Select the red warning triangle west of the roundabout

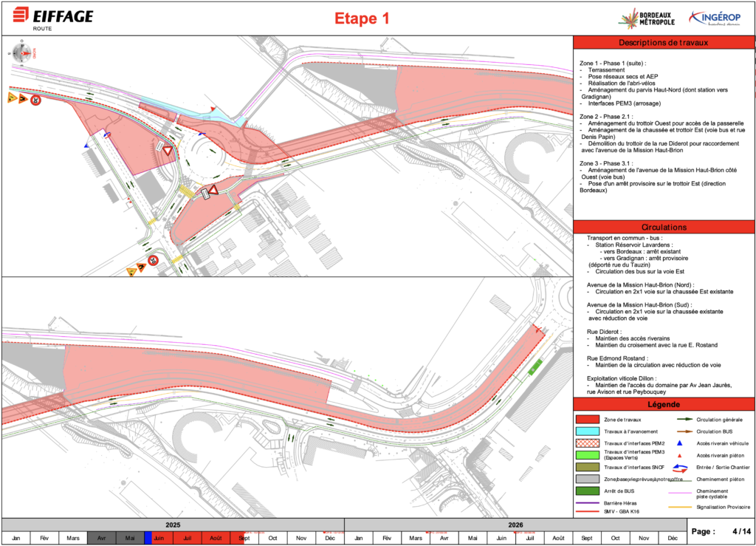168,151
